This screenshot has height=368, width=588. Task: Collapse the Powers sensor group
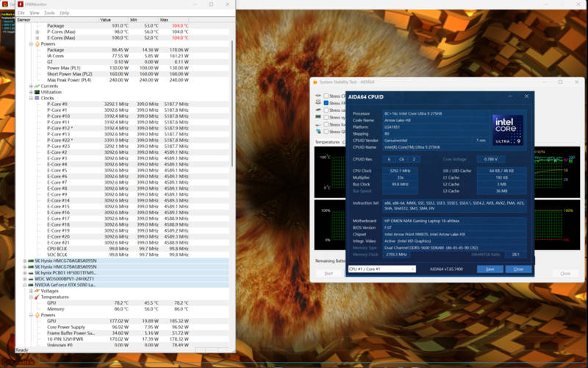(x=31, y=43)
